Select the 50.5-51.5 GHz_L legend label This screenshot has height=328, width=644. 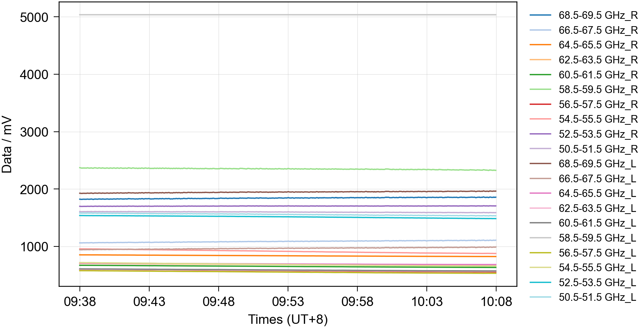coord(597,297)
